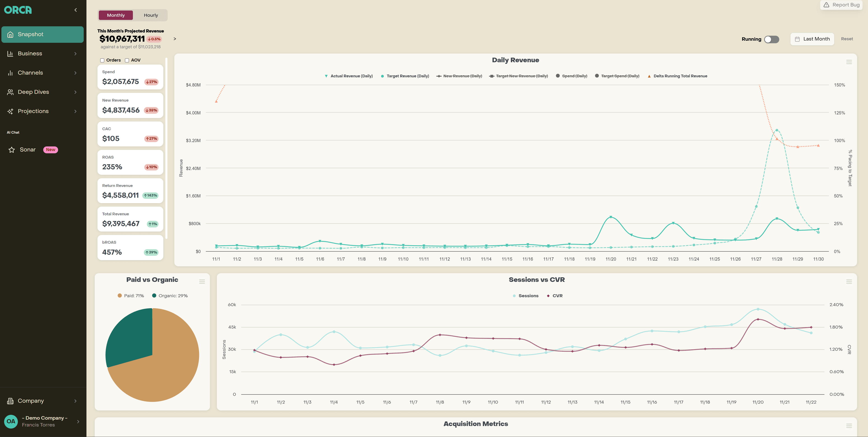The width and height of the screenshot is (868, 437).
Task: Click the calendar icon on Last Month button
Action: point(797,39)
